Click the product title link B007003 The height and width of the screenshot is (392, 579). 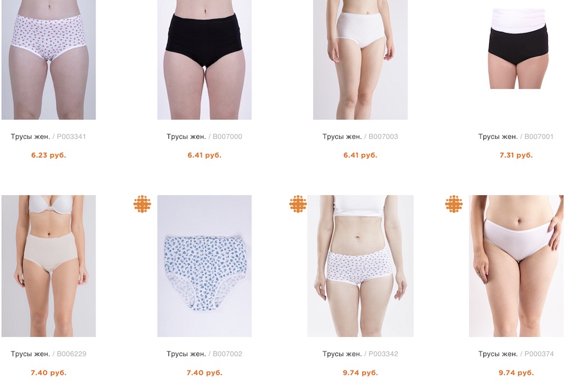pos(360,137)
